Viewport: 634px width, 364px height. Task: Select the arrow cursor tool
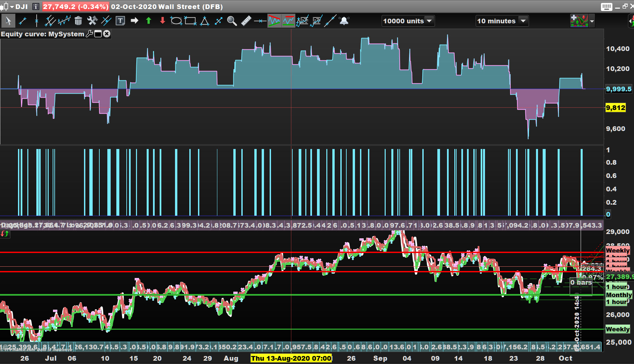point(8,21)
